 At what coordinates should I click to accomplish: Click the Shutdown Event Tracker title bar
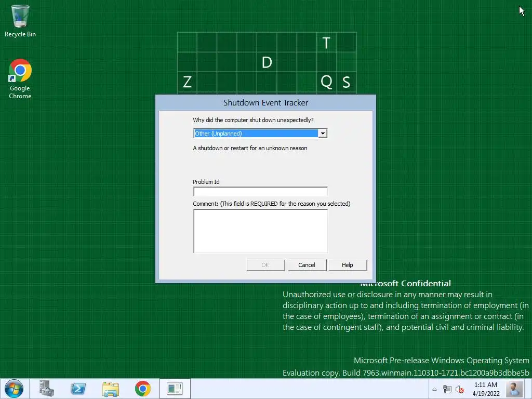[265, 103]
